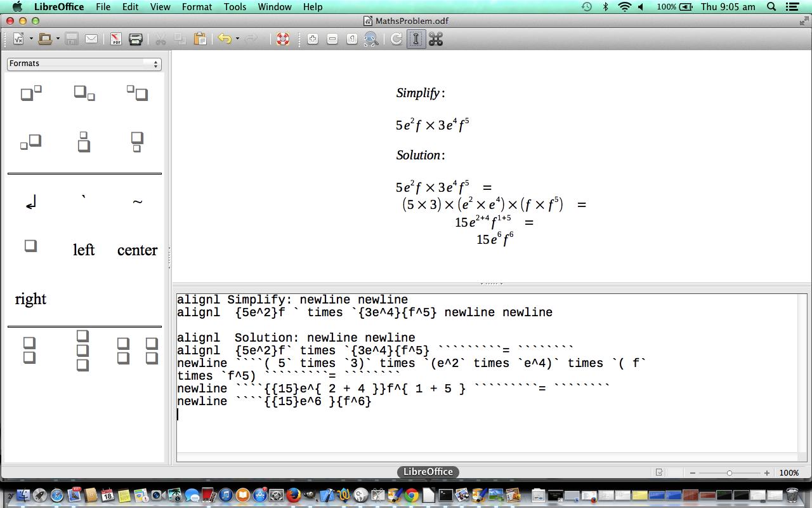Open Spotlight search in menu bar

(x=771, y=6)
